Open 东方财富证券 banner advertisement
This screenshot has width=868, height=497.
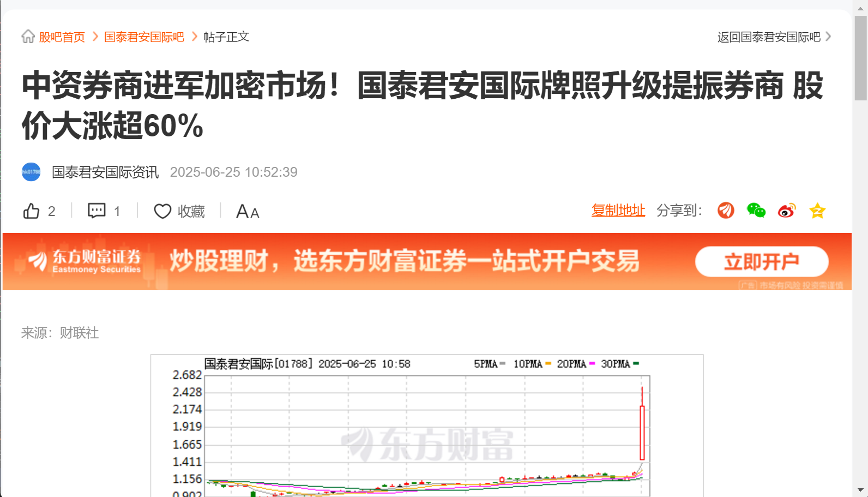pos(427,262)
